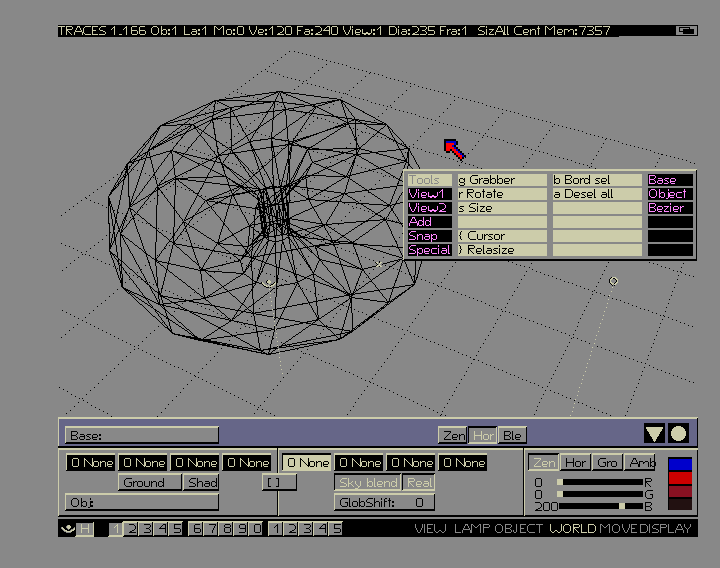Click the small eye icon beside H button
Viewport: 720px width, 568px height.
68,529
